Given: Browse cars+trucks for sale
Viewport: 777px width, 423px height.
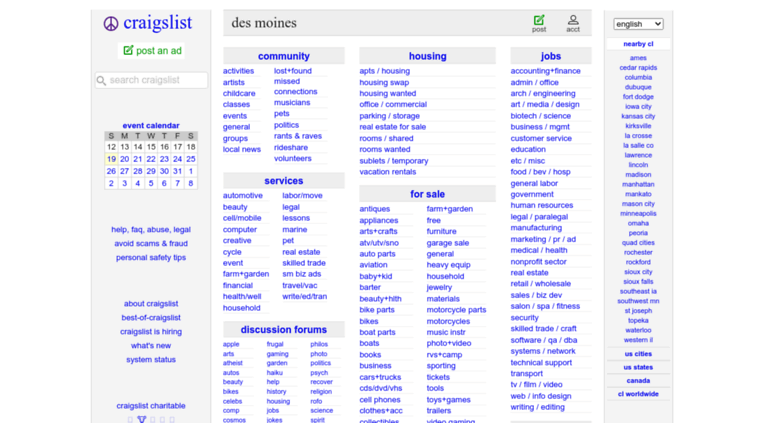Looking at the screenshot, I should point(380,377).
